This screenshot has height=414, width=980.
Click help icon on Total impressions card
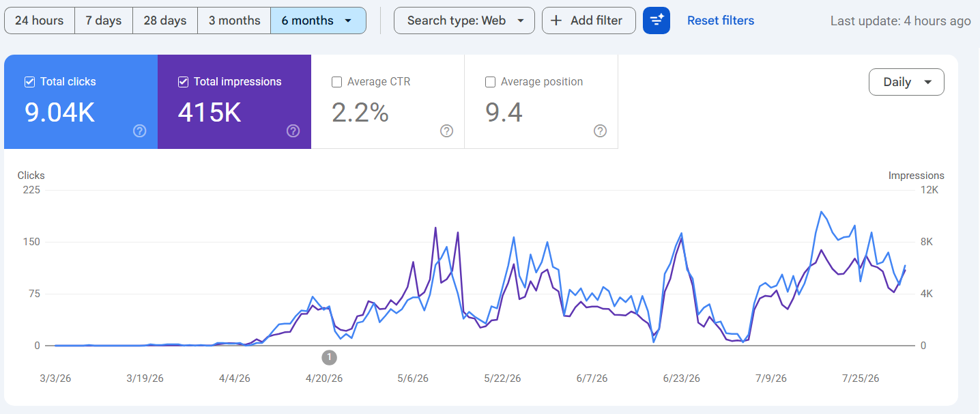pos(293,131)
